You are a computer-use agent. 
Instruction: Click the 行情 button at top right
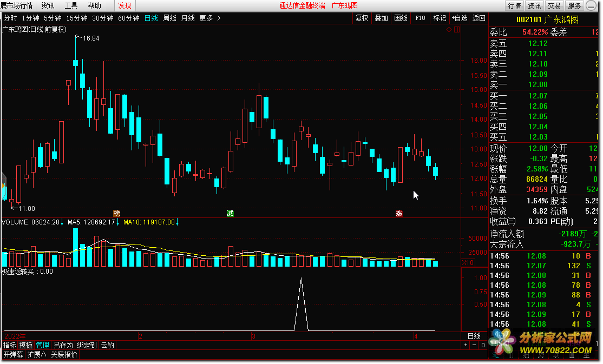pos(514,6)
